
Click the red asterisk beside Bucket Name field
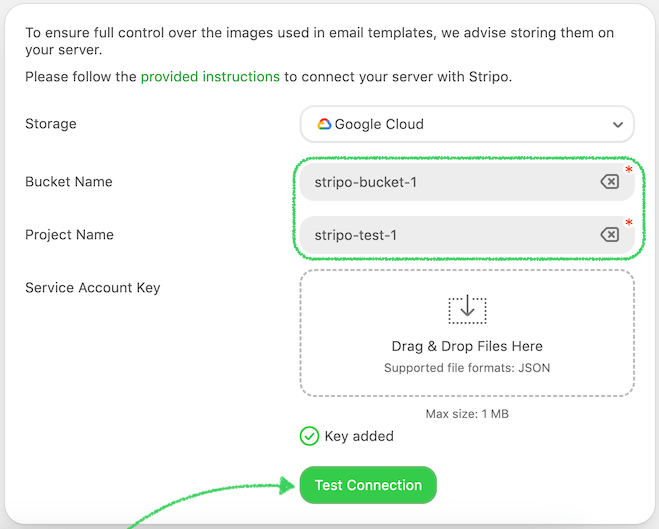point(629,171)
